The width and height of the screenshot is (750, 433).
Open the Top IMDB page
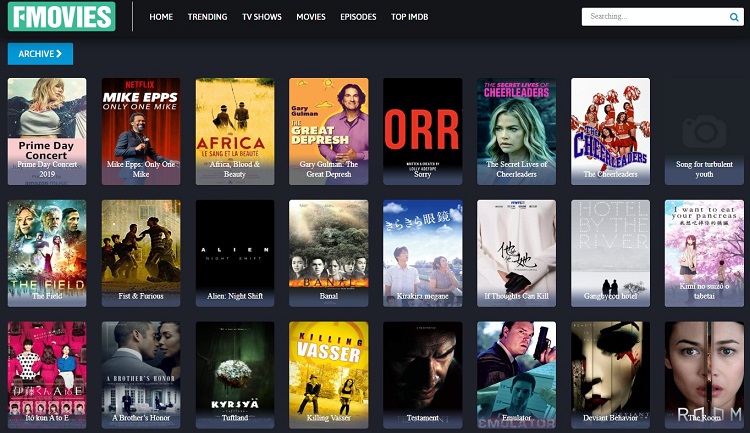409,17
